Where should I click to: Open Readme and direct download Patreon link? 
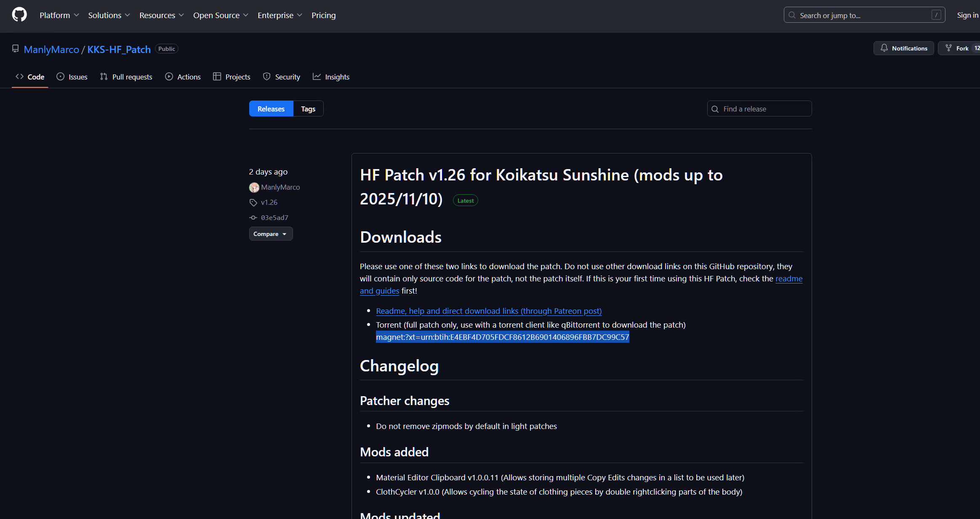(489, 311)
